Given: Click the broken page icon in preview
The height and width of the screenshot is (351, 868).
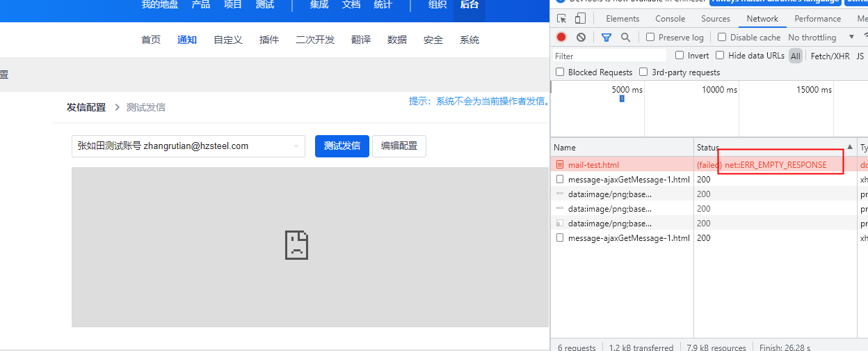Looking at the screenshot, I should (296, 246).
